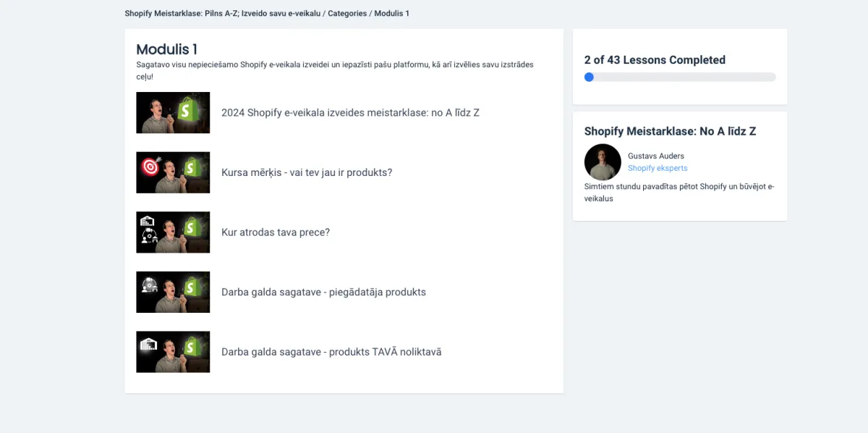This screenshot has width=868, height=433.
Task: Go to Categories in the breadcrumb
Action: click(x=347, y=13)
